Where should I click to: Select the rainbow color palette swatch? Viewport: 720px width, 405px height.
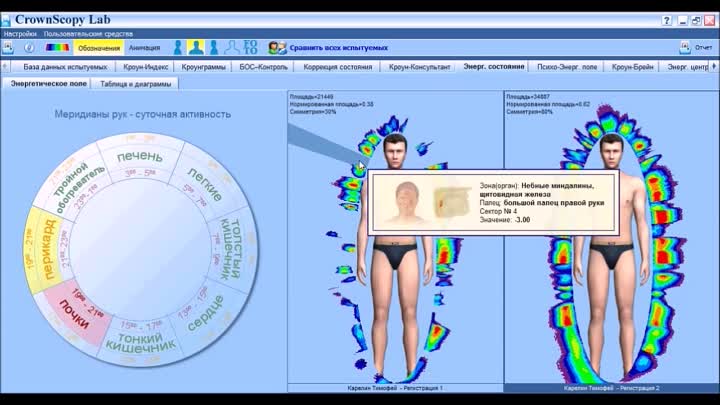point(57,47)
